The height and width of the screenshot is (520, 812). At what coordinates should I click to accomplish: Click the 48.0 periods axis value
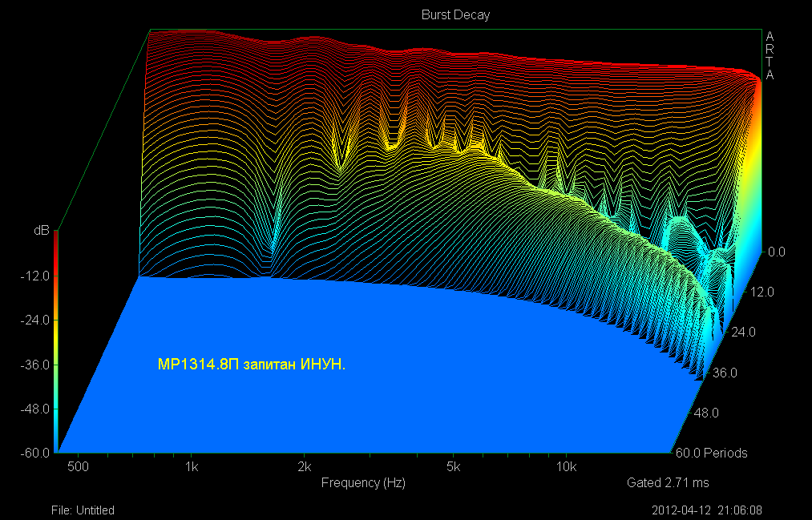click(x=706, y=413)
